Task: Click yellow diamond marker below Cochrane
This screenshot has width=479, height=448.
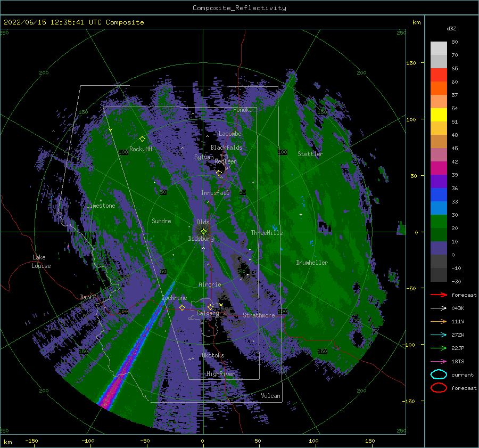Action: (x=182, y=307)
